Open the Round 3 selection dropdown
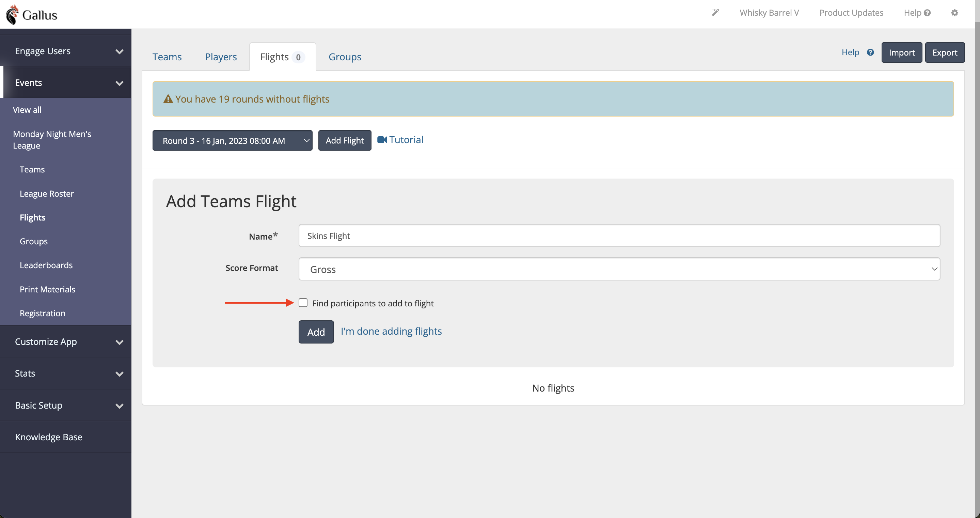Screen dimensions: 980x518 (x=233, y=140)
